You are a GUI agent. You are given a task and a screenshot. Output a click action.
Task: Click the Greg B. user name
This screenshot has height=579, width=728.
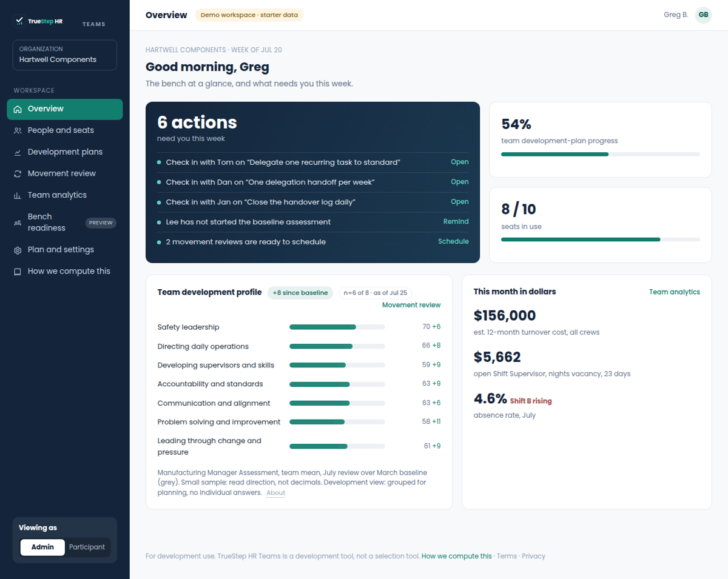676,15
